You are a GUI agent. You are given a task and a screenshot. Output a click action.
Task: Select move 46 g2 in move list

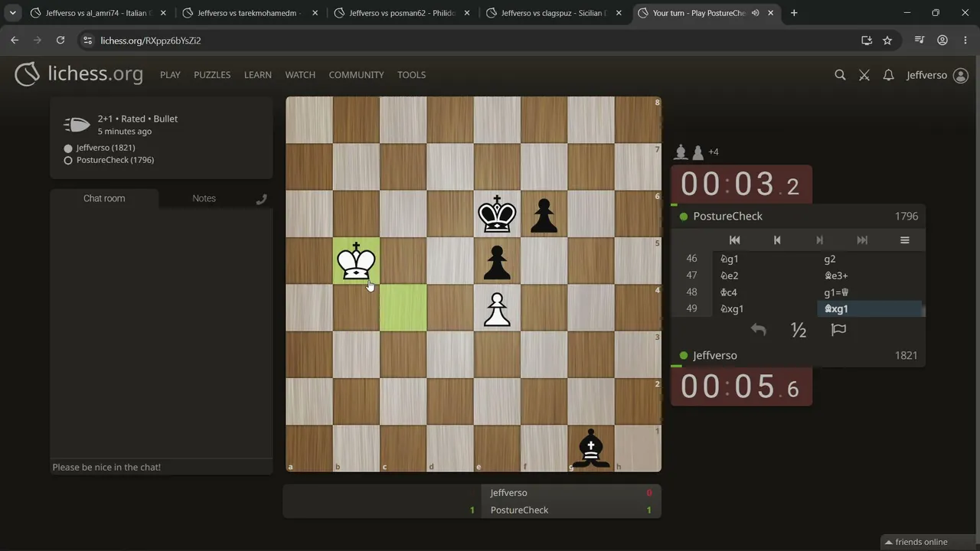tap(871, 259)
